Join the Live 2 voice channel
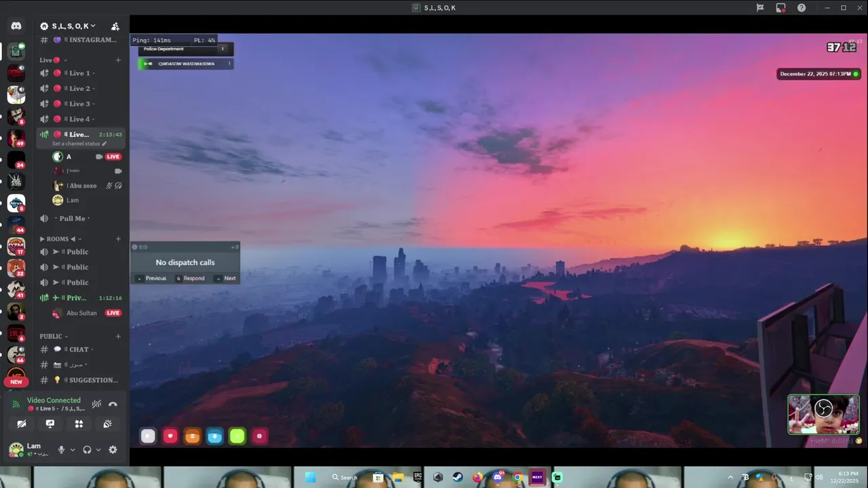868x488 pixels. (81, 89)
